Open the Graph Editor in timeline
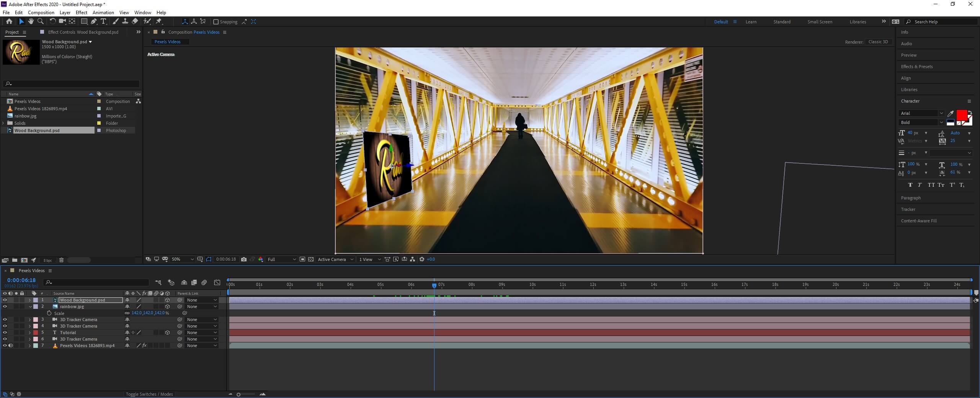980x398 pixels. click(217, 282)
